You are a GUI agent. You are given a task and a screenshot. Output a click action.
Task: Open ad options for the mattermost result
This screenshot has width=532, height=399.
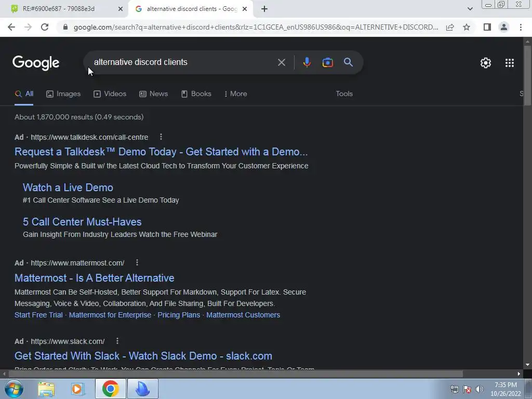tap(137, 262)
